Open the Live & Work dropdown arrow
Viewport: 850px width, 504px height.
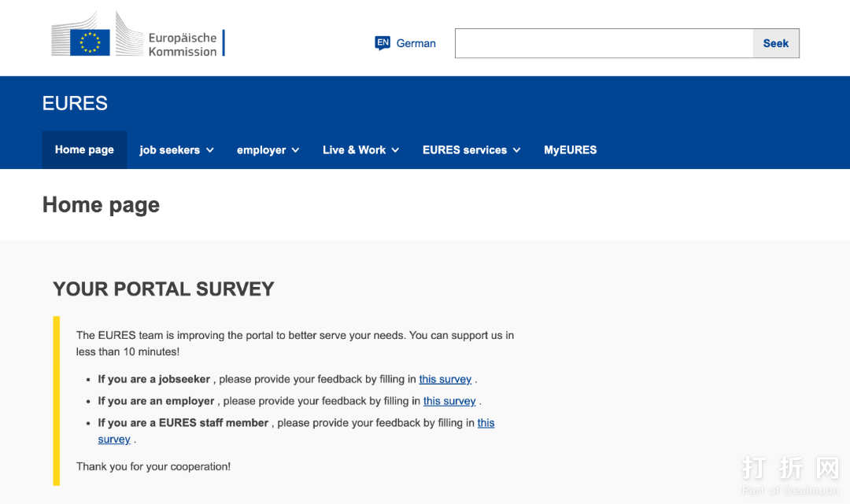(x=395, y=150)
